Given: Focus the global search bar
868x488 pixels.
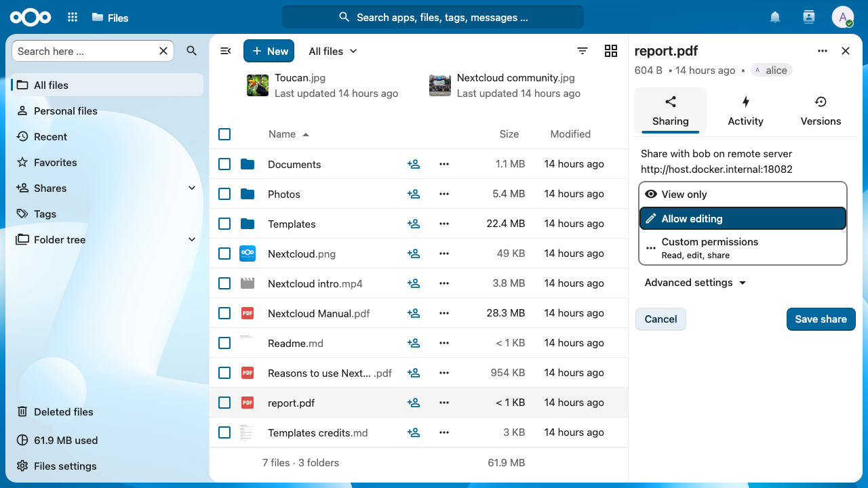Looking at the screenshot, I should (x=433, y=18).
